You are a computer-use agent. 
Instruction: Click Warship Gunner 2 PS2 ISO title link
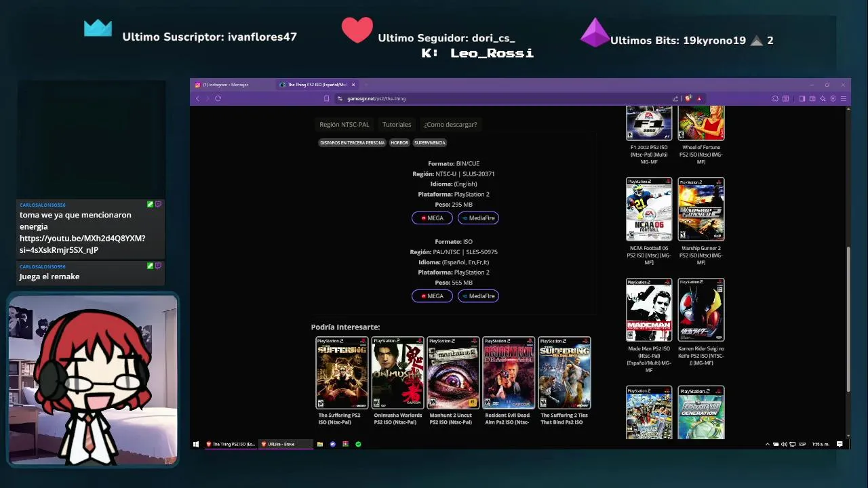click(x=701, y=256)
